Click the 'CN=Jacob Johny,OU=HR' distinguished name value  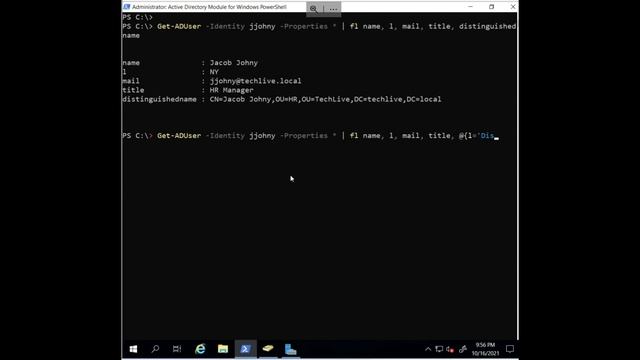[x=325, y=99]
